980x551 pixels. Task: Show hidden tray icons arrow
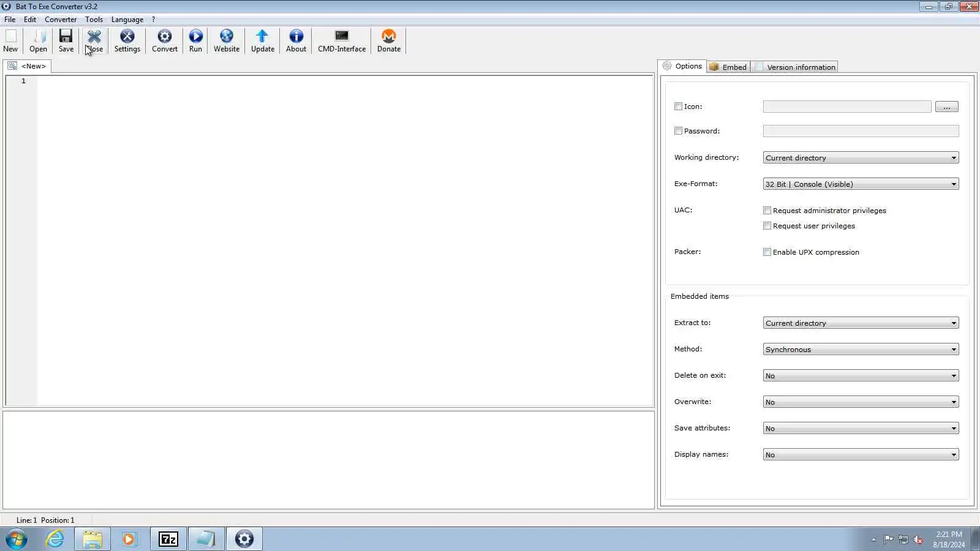coord(873,539)
